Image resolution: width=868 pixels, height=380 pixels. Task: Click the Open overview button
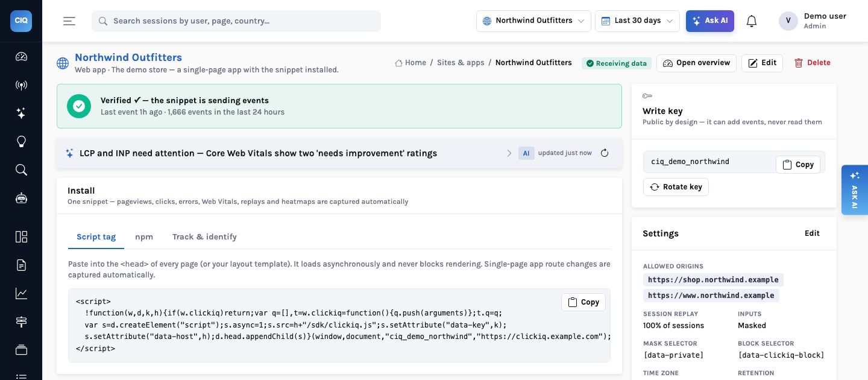[696, 63]
